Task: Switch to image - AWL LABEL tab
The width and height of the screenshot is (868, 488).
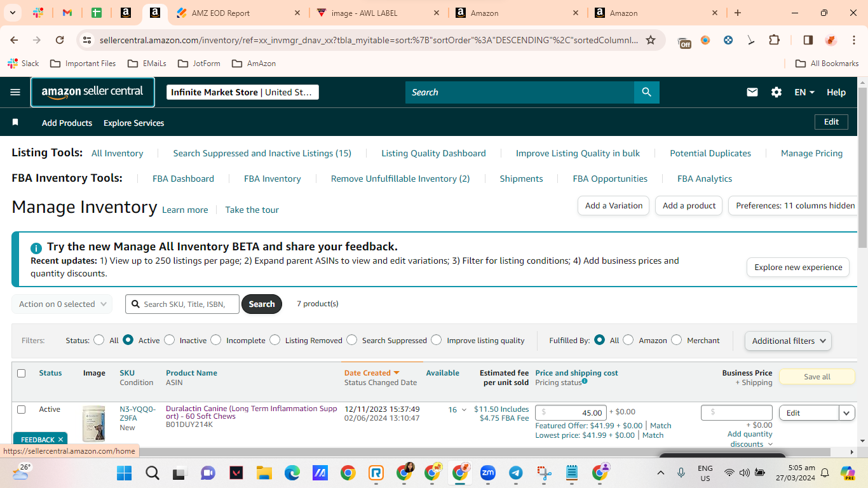Action: point(379,13)
